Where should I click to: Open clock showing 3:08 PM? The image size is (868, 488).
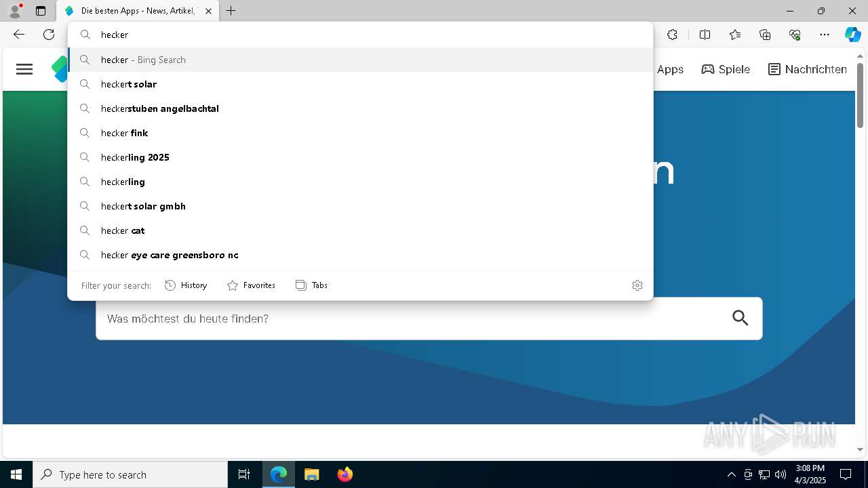pyautogui.click(x=810, y=474)
